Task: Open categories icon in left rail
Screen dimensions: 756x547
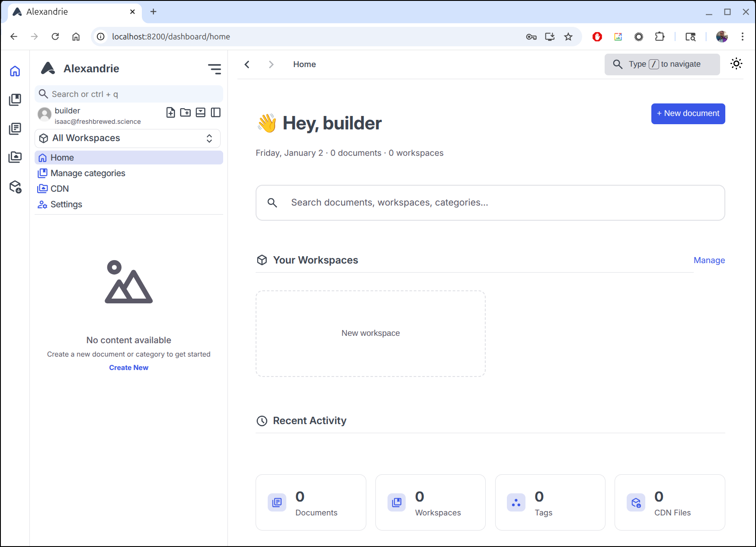Action: tap(15, 100)
